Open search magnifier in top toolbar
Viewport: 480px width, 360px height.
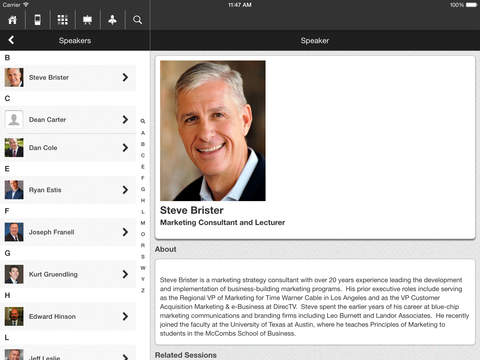click(x=137, y=20)
